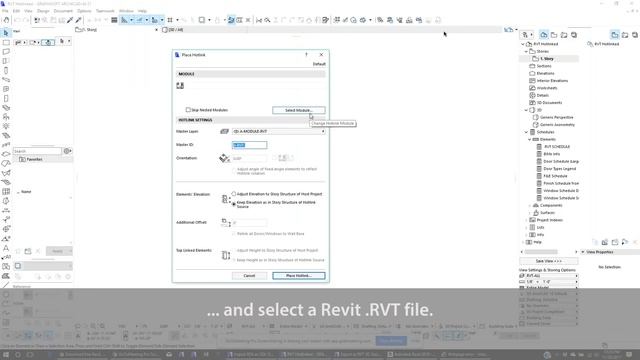Open the File menu

click(x=5, y=11)
